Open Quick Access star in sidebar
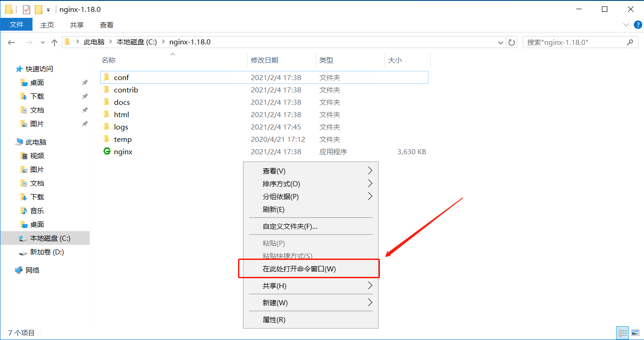This screenshot has height=340, width=644. pyautogui.click(x=19, y=69)
